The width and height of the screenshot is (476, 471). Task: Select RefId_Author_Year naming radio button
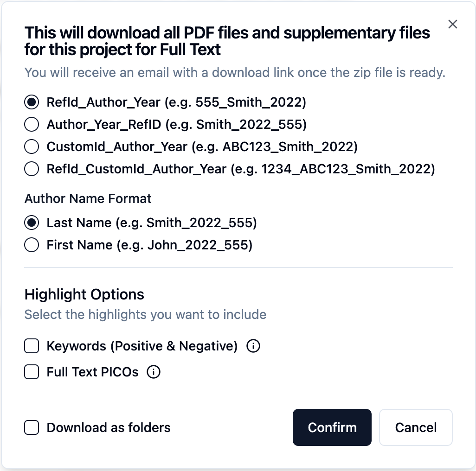pos(32,102)
